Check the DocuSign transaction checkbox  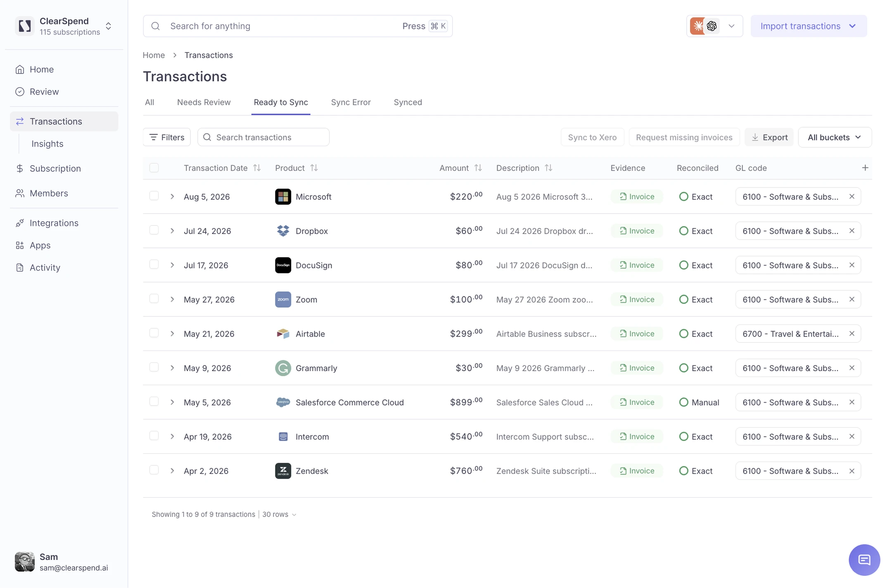(154, 264)
